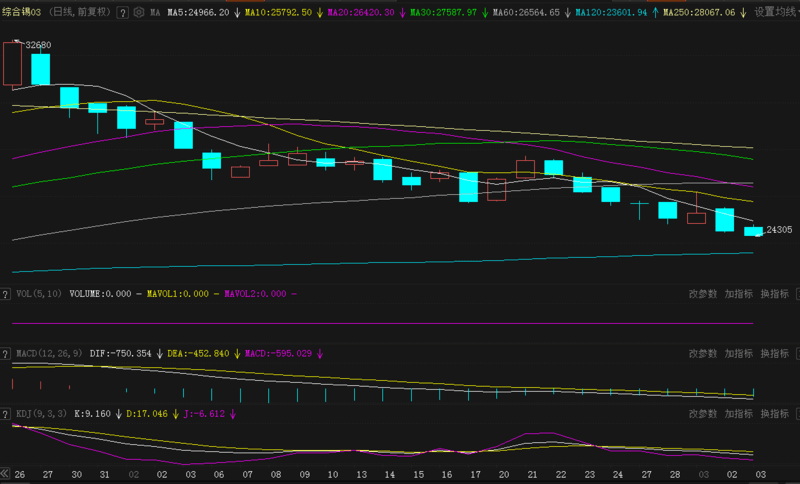Select 加指标 in the MACD panel
The image size is (800, 484).
[738, 354]
